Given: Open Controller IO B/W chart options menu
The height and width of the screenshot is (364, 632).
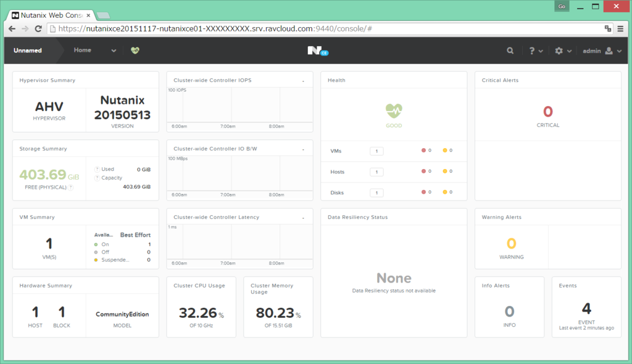Looking at the screenshot, I should pyautogui.click(x=303, y=149).
